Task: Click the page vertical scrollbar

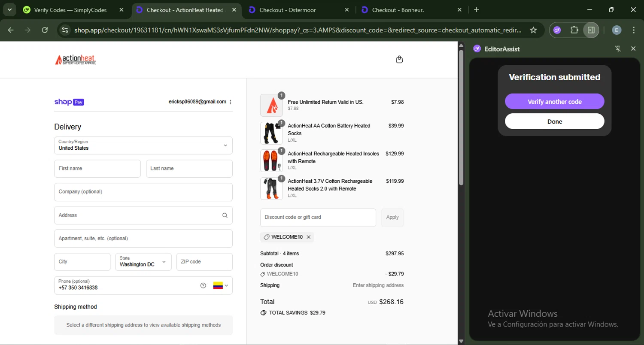Action: click(x=461, y=118)
